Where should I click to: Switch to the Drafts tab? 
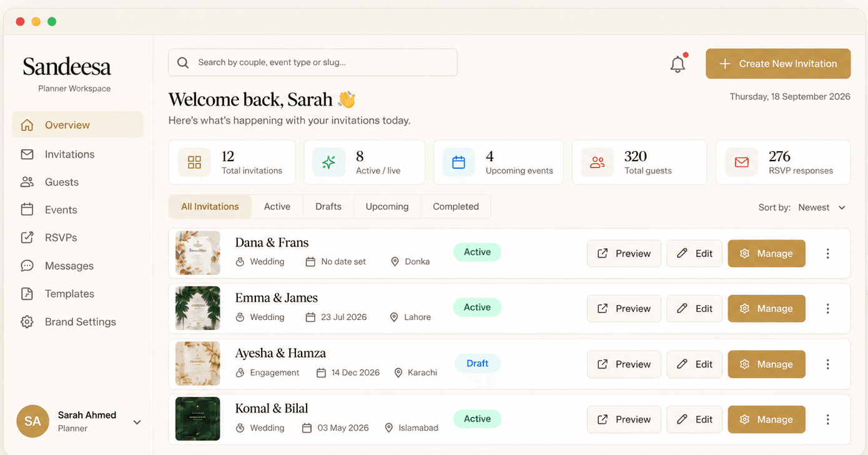[328, 207]
